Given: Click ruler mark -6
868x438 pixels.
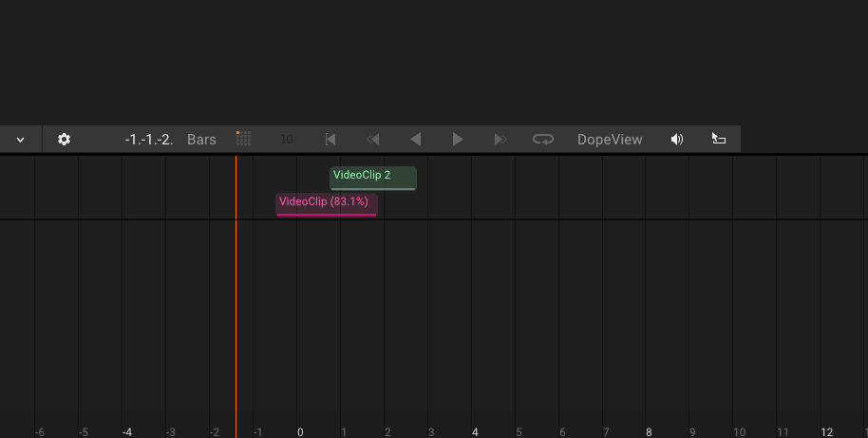Looking at the screenshot, I should tap(40, 432).
